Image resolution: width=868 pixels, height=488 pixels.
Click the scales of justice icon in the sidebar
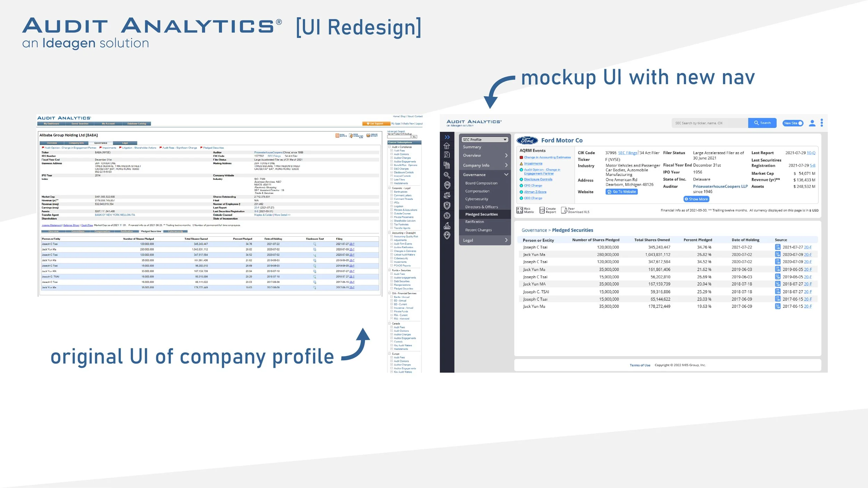447,195
